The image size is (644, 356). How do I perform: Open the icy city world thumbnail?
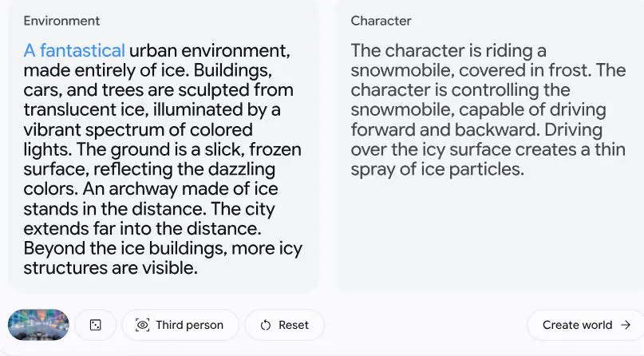[x=38, y=325]
